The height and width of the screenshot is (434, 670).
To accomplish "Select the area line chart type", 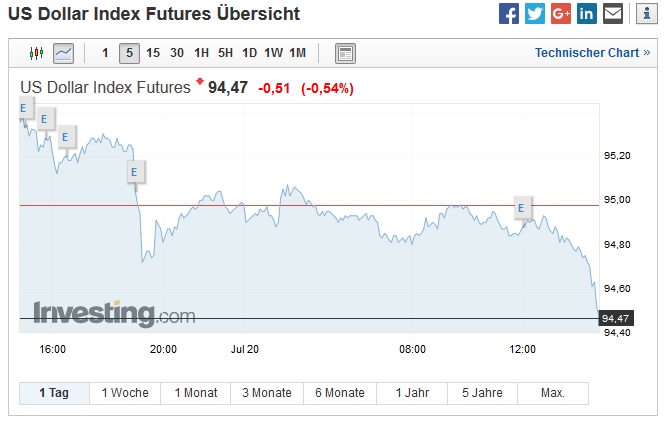I will 63,53.
